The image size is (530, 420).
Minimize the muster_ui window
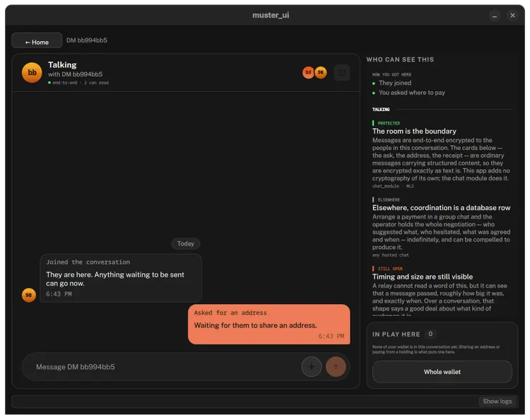tap(495, 16)
